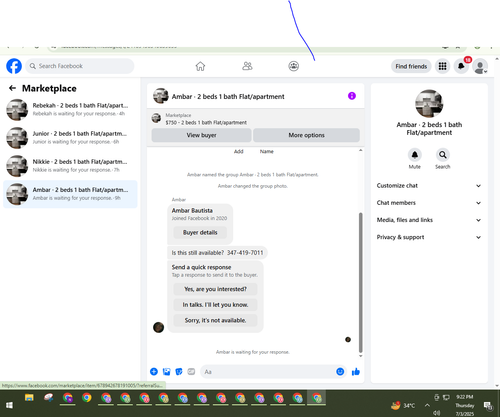Search in conversation magnifier icon
Screen dimensions: 500x417
click(443, 155)
